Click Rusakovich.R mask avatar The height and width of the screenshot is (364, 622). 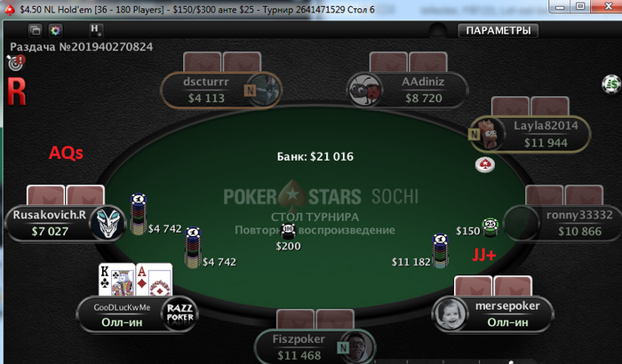click(x=108, y=223)
